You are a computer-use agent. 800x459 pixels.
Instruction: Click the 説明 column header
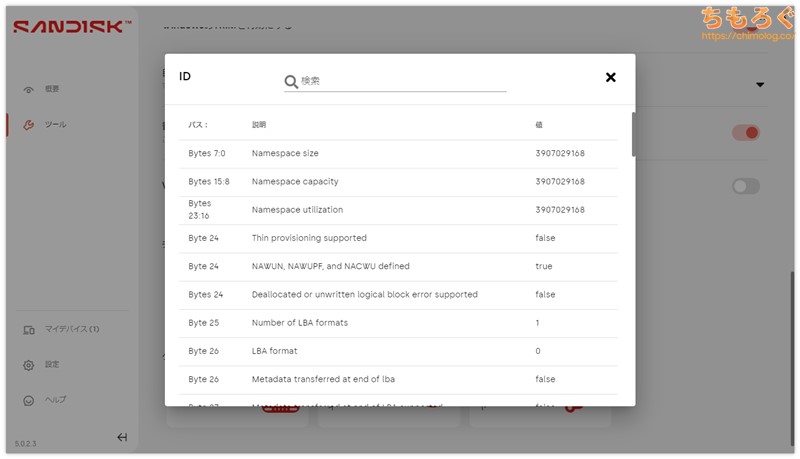pyautogui.click(x=259, y=125)
